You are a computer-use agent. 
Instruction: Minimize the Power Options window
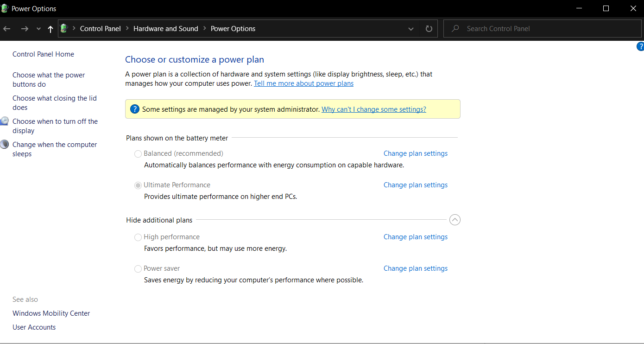click(579, 8)
